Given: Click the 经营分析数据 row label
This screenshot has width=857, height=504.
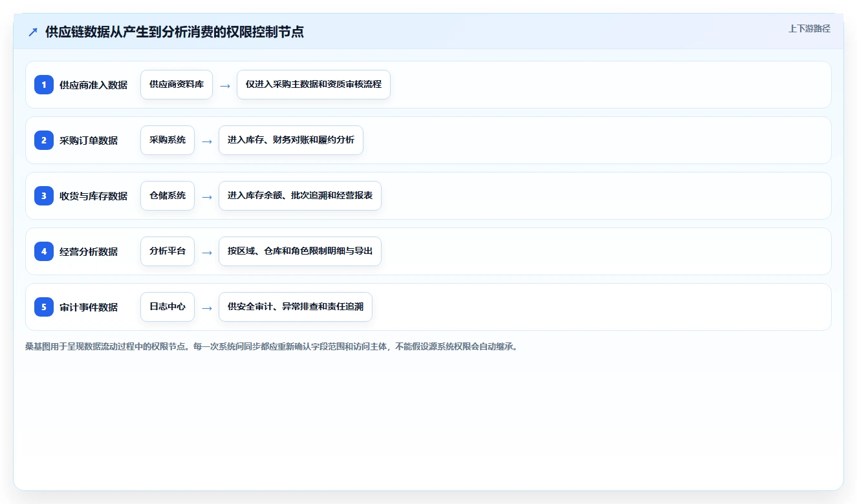Looking at the screenshot, I should [x=89, y=251].
